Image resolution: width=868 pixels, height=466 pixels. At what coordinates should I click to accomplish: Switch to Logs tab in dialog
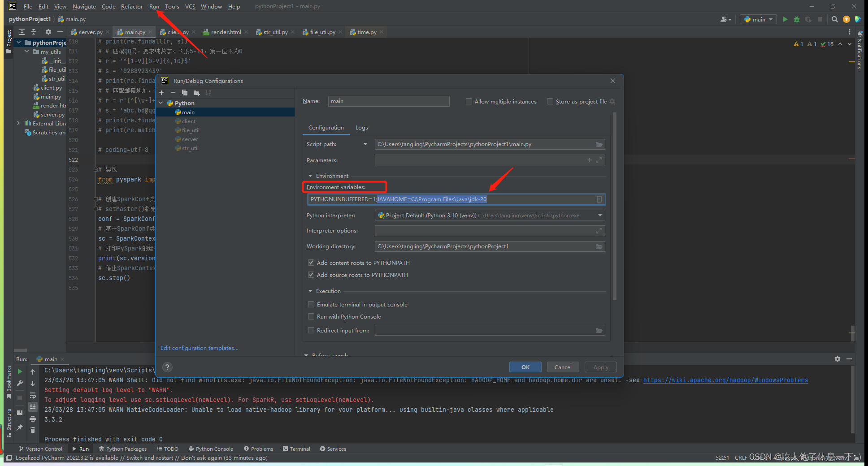click(361, 128)
